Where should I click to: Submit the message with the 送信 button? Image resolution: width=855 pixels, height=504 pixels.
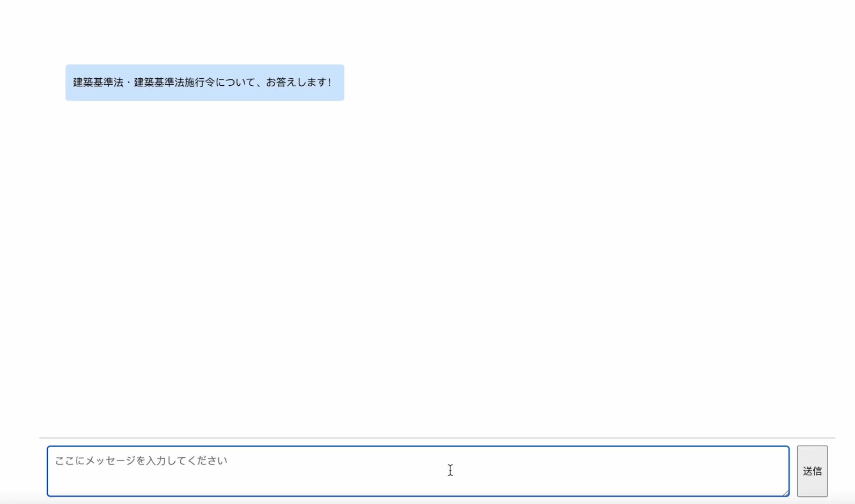tap(812, 471)
